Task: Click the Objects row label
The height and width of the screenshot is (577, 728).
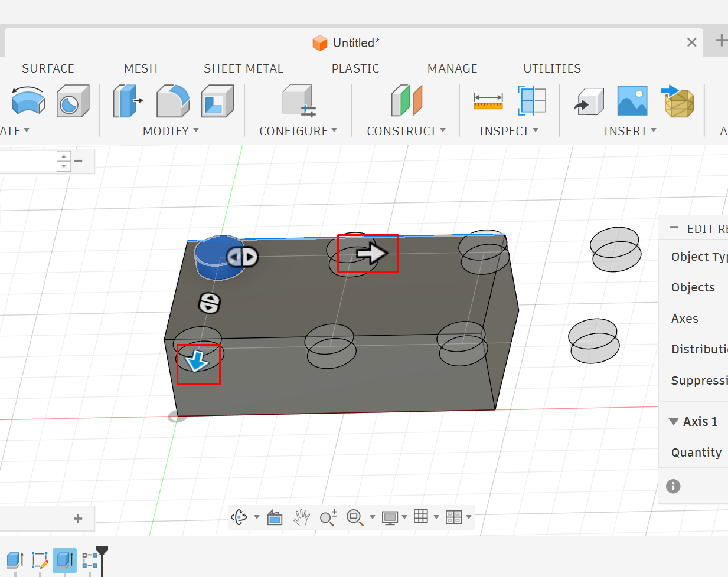Action: coord(693,287)
